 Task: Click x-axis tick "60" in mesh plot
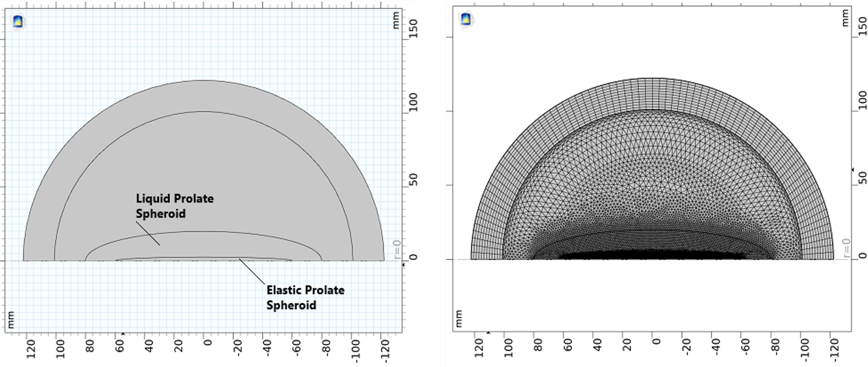coord(568,345)
